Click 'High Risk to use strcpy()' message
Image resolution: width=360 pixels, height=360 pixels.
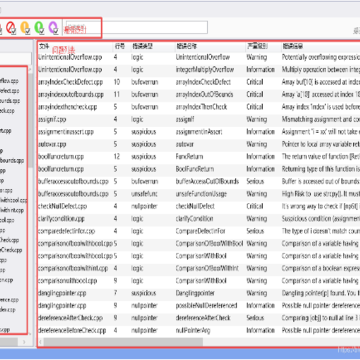(x=321, y=194)
